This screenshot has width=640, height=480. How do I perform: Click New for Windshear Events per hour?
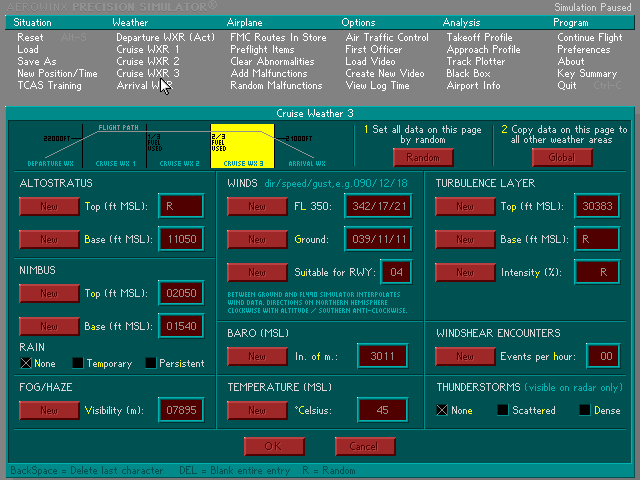[465, 356]
